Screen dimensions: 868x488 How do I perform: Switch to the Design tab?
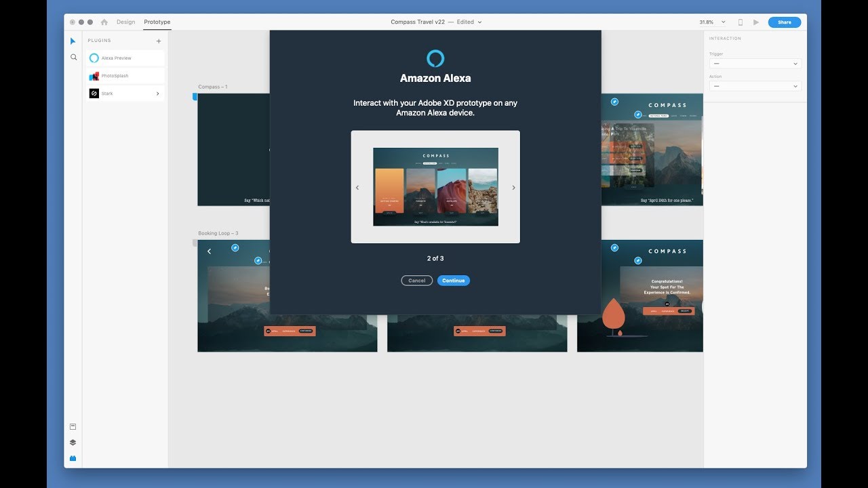[125, 22]
